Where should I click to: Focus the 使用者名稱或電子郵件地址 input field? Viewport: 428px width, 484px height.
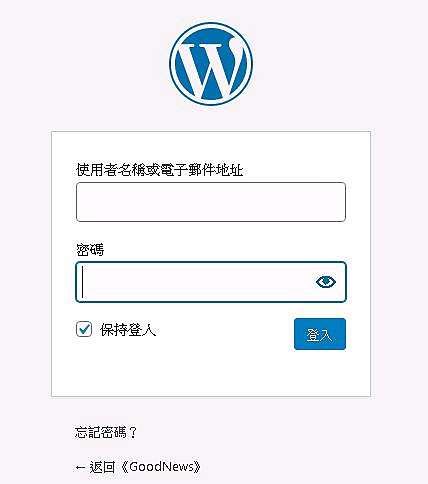tap(211, 202)
